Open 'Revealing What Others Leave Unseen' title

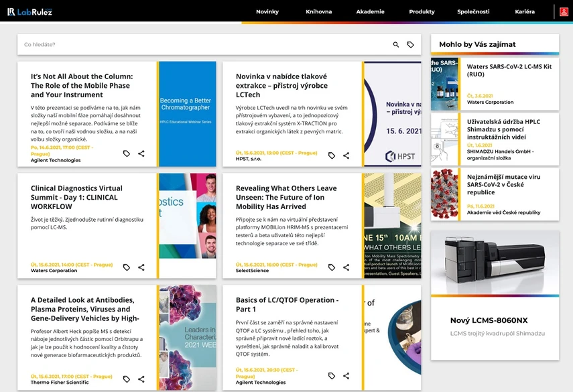[286, 197]
